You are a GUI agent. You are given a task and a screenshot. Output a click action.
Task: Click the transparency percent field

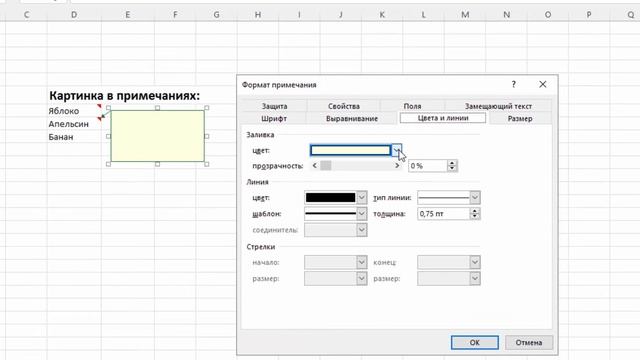point(427,166)
